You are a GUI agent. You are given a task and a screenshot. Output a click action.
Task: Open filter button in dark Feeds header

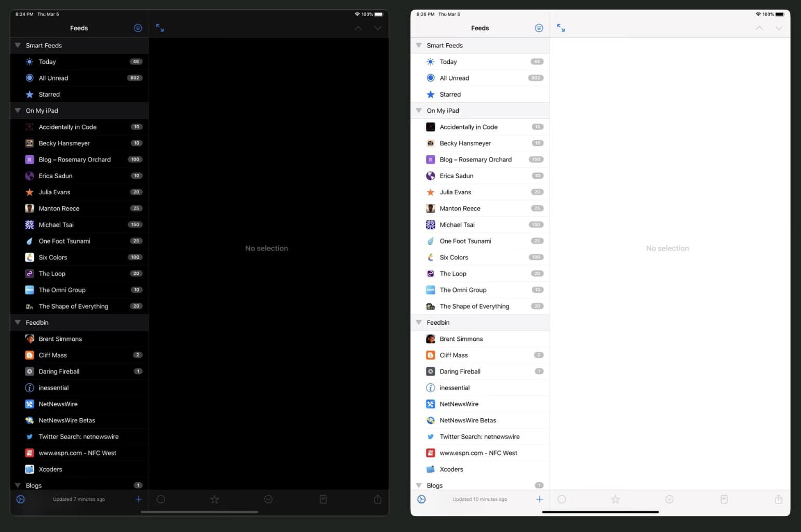[138, 28]
